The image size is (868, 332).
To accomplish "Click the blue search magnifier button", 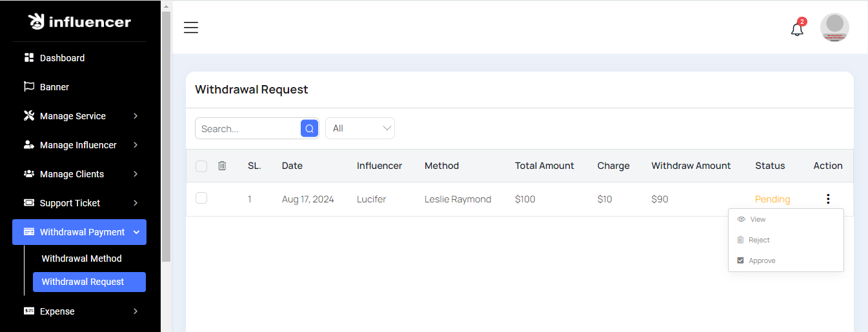I will coord(309,128).
